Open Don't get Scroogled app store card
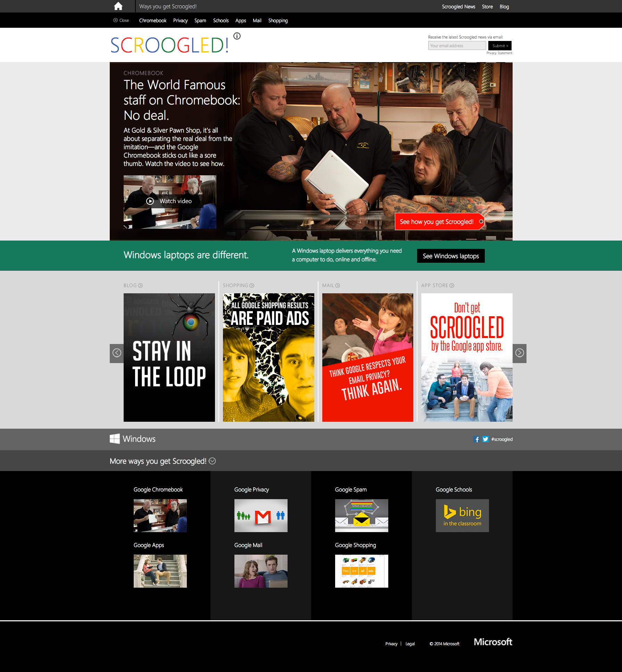622x672 pixels. tap(467, 358)
